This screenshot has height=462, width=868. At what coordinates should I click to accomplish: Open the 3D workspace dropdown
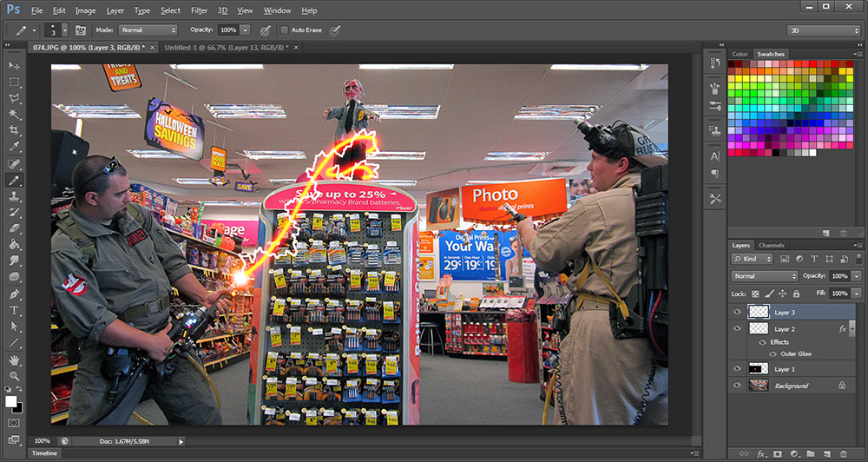click(x=824, y=30)
